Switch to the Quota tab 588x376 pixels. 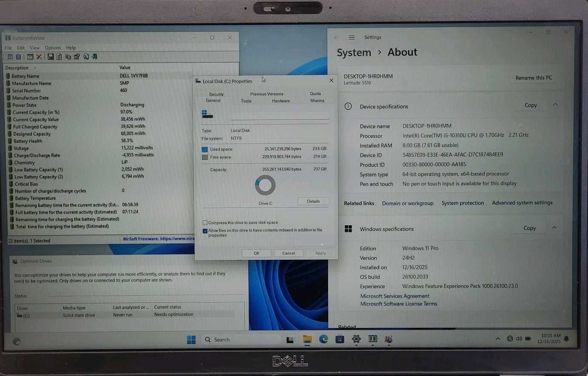point(315,94)
